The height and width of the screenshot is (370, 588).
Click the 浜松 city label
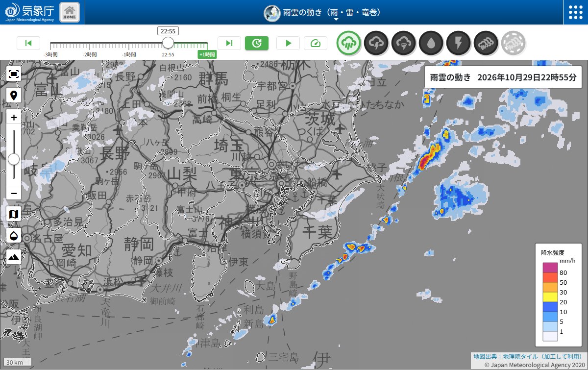pyautogui.click(x=114, y=281)
